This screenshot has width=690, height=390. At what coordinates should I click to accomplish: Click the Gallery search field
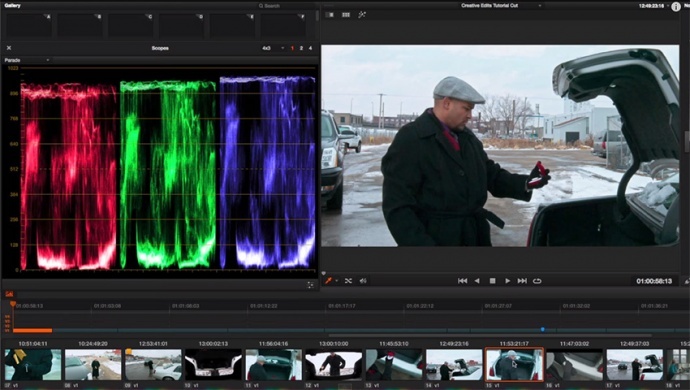click(x=285, y=6)
